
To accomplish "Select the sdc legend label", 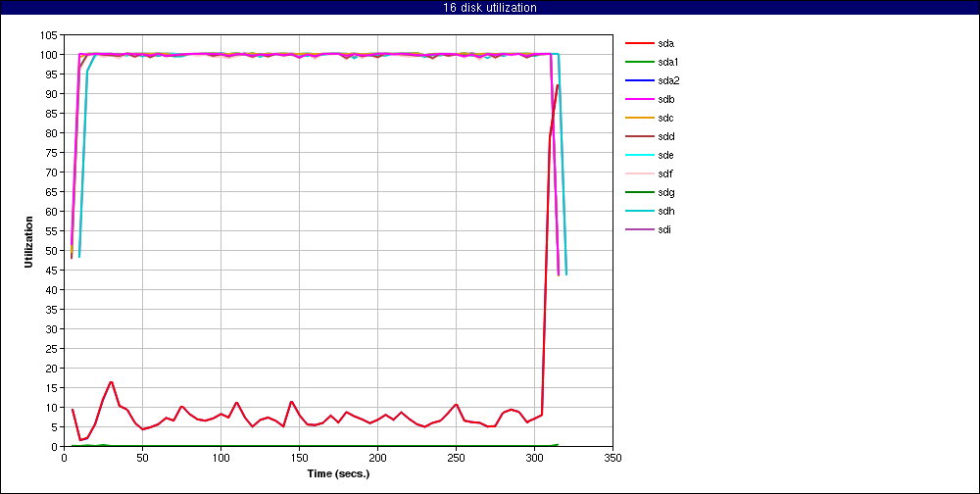I will [665, 118].
